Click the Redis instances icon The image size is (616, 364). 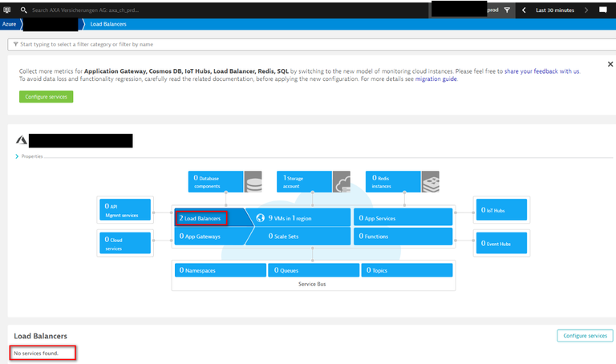[430, 181]
